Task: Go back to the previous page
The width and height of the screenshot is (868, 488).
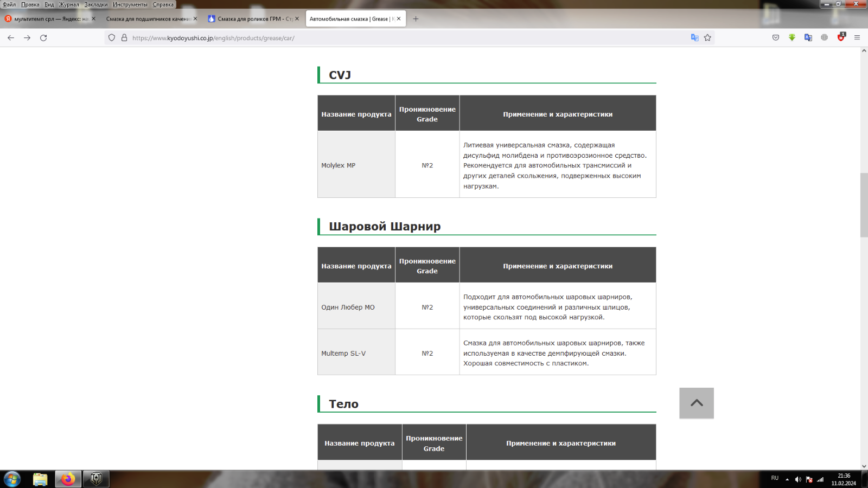Action: (11, 38)
